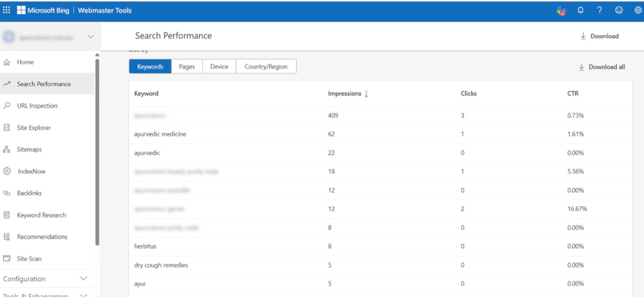Click the 409 impressions value
This screenshot has width=644, height=298.
[333, 115]
